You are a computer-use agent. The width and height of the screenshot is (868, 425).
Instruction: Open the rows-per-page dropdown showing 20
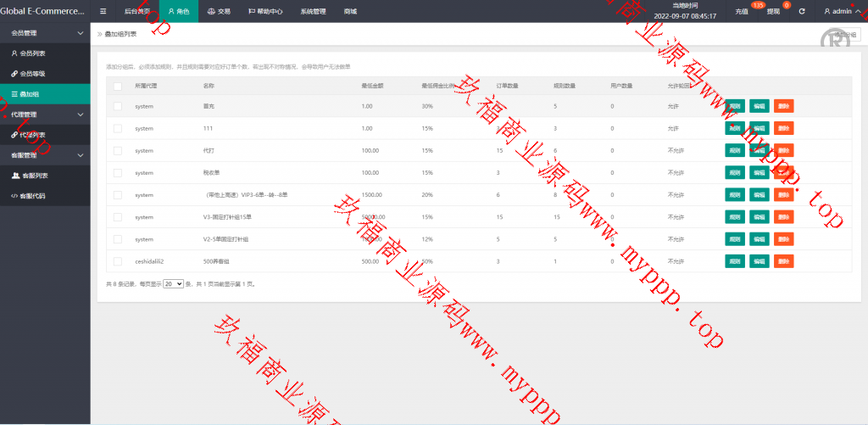(173, 284)
